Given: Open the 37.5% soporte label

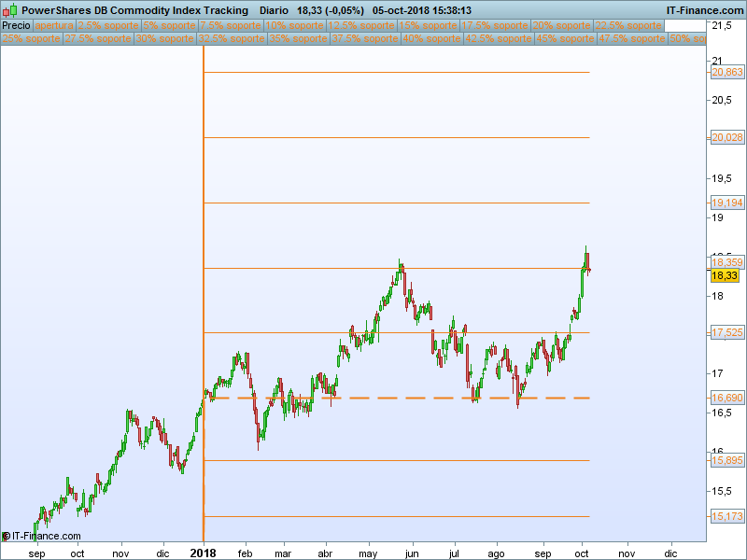Looking at the screenshot, I should [x=364, y=38].
